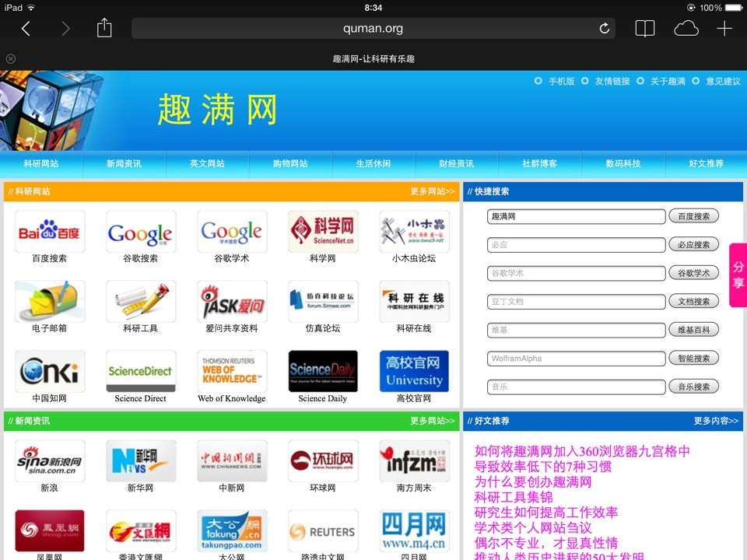747x560 pixels.
Task: Open the 仿真论坛 tile
Action: tap(323, 302)
